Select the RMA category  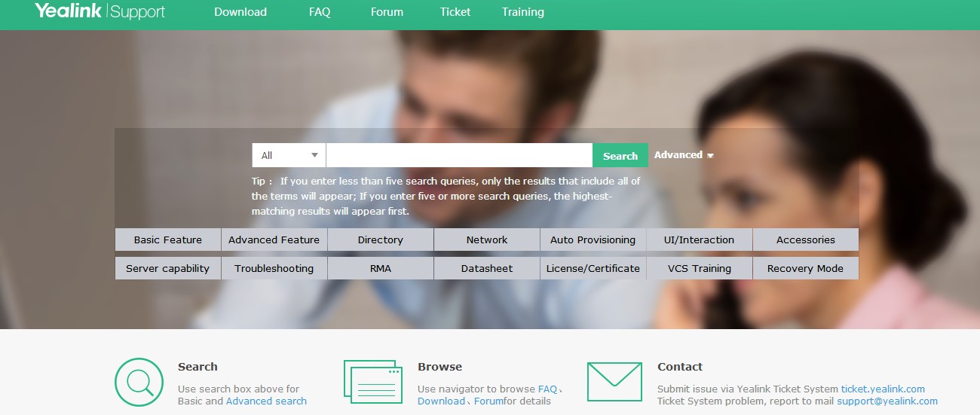coord(381,268)
